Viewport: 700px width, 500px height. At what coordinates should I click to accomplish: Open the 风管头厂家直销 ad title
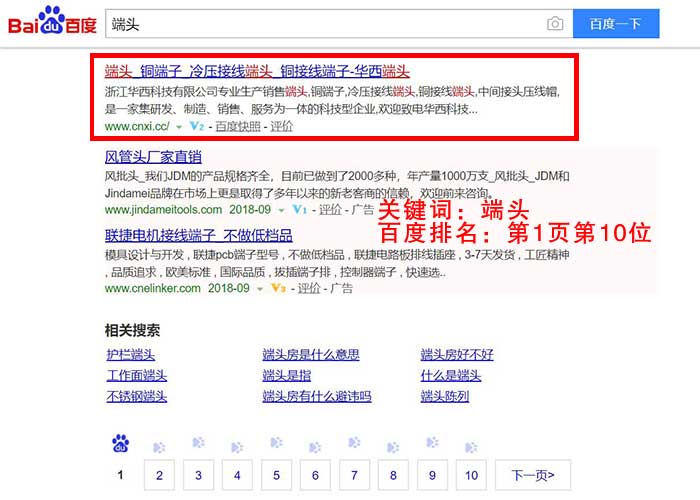153,157
